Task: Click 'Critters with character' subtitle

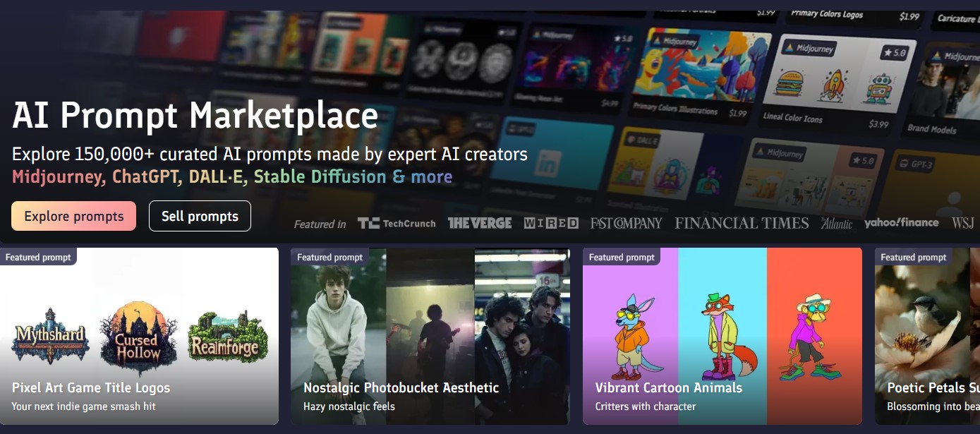Action: (x=646, y=406)
